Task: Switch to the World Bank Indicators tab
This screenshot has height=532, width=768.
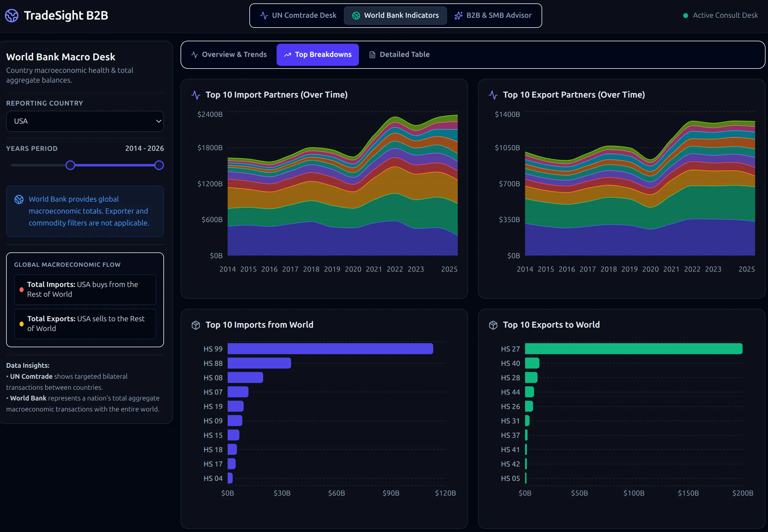Action: pyautogui.click(x=395, y=16)
